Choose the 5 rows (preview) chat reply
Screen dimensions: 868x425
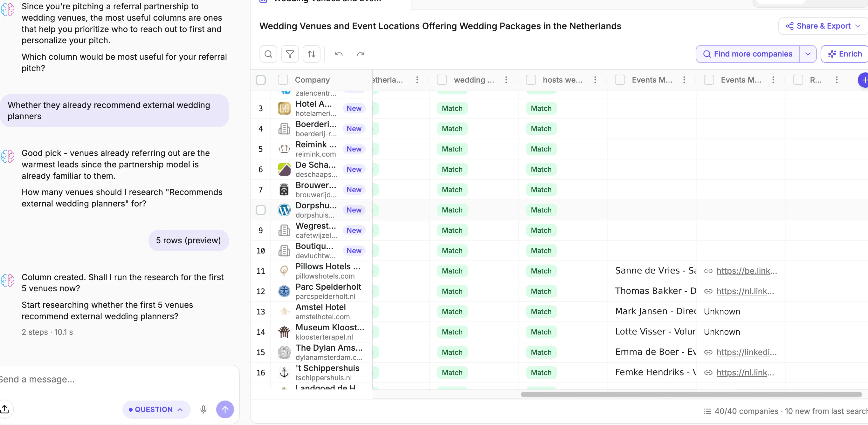point(188,240)
